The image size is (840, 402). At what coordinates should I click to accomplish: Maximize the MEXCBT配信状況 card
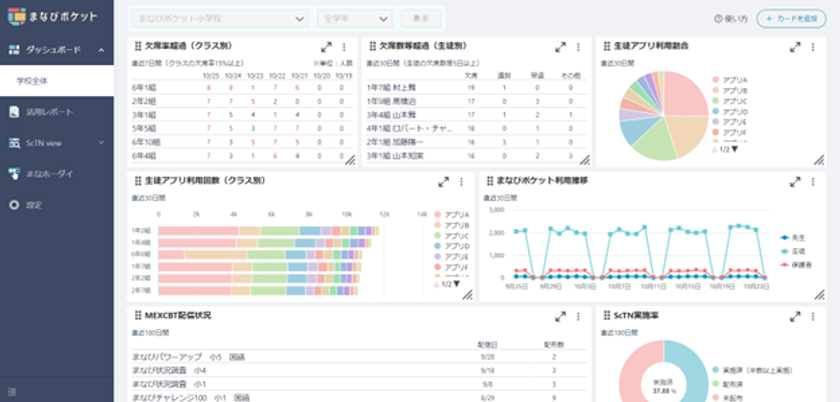(560, 317)
